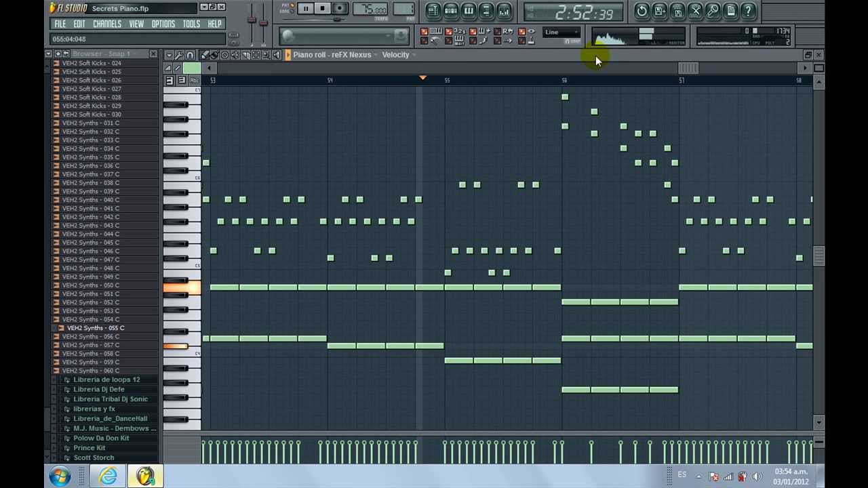
Task: Open the TOOLS menu
Action: [x=191, y=24]
